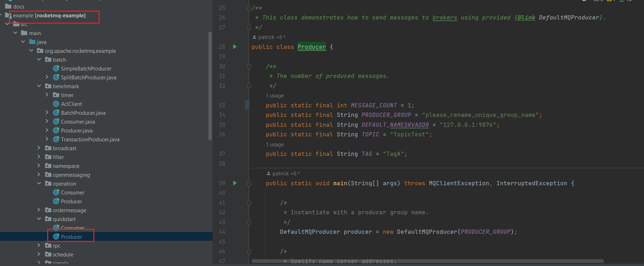Toggle fold marker on main method line

coord(249,183)
